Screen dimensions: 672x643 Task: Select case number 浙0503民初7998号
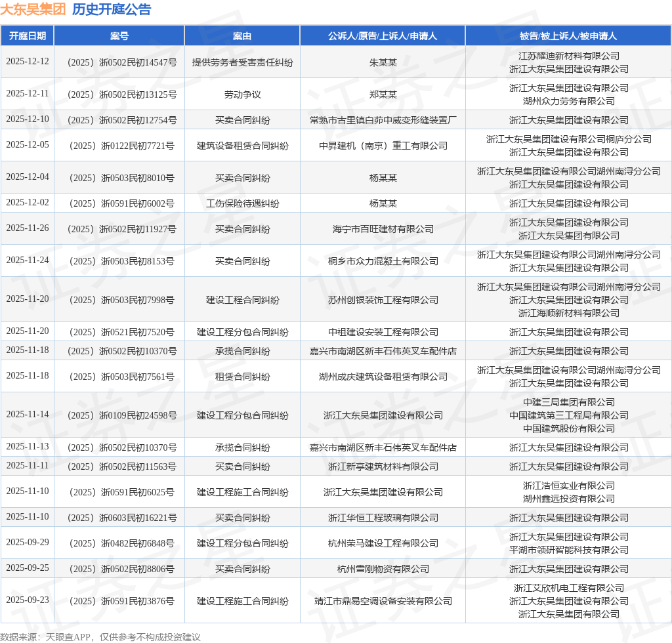coord(122,301)
